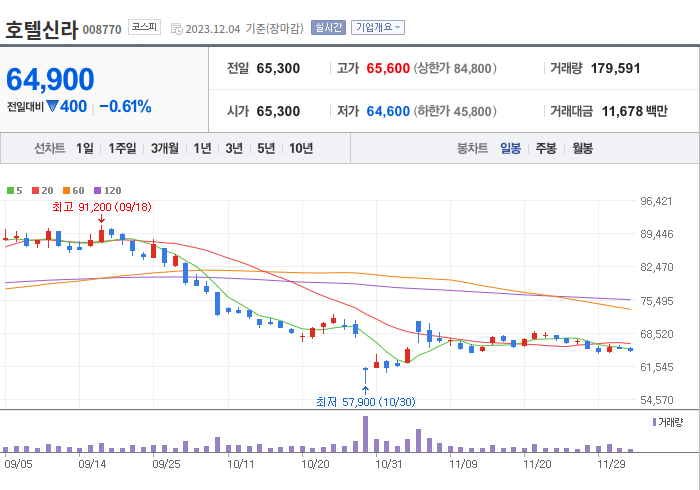
Task: Click the 75,495 price axis label
Action: tap(656, 301)
